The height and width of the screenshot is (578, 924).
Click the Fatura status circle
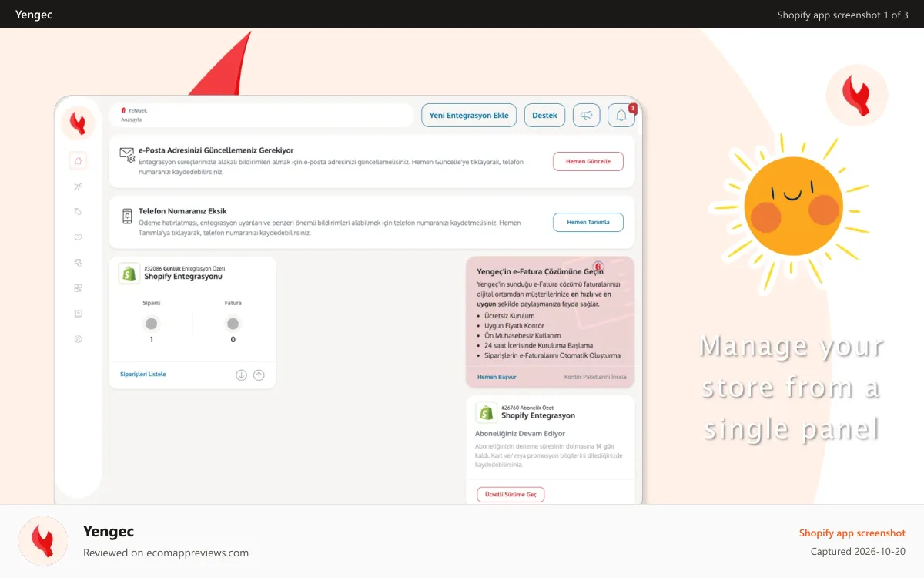(x=233, y=324)
